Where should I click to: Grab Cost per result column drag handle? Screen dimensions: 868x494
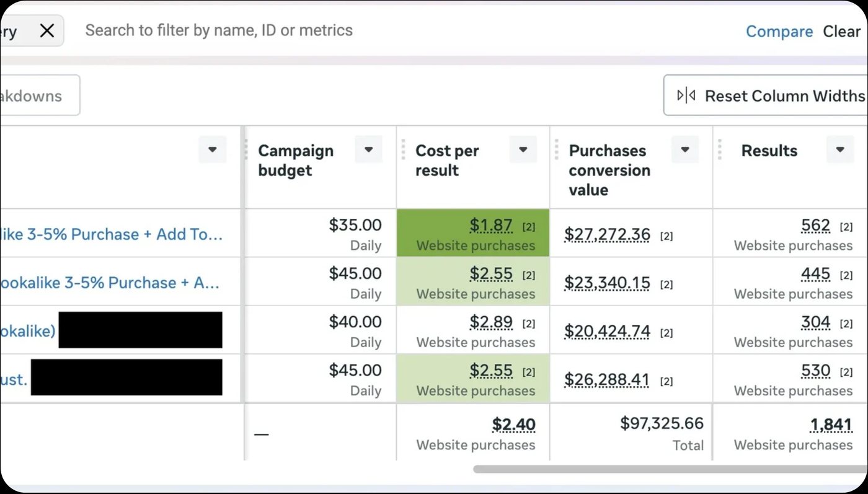(403, 149)
